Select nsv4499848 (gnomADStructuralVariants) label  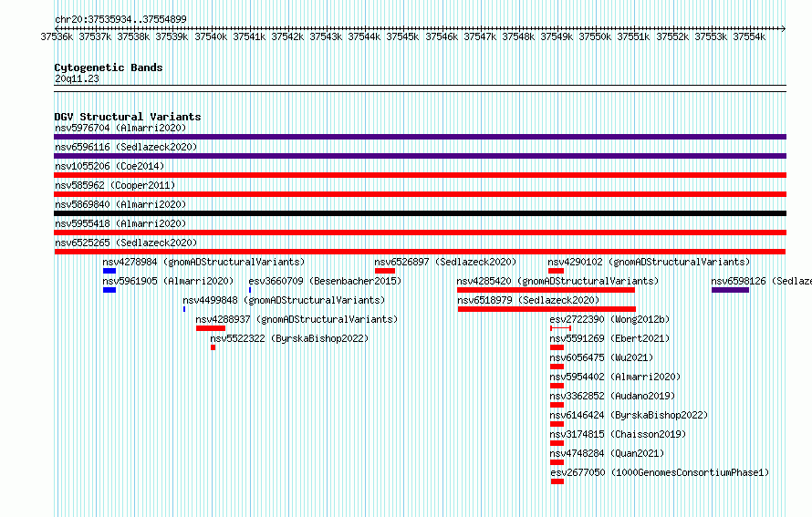(284, 300)
